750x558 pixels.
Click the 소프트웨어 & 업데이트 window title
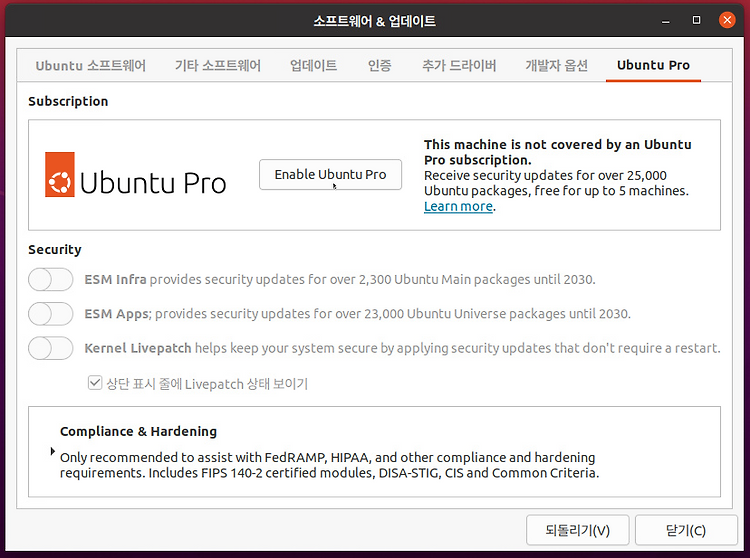pyautogui.click(x=375, y=21)
